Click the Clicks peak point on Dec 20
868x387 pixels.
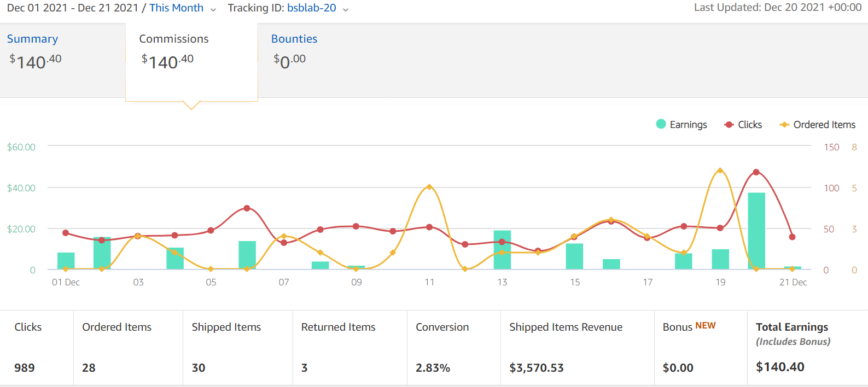756,172
